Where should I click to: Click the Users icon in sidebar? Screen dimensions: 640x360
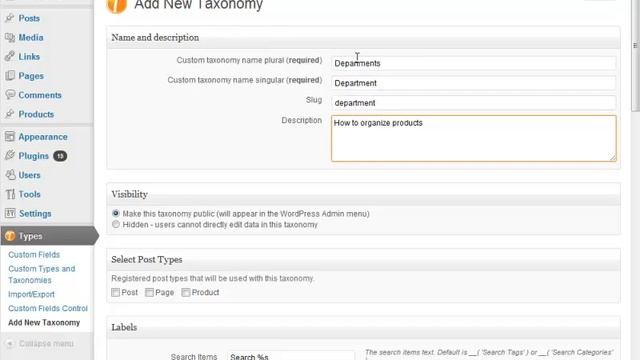coord(10,175)
